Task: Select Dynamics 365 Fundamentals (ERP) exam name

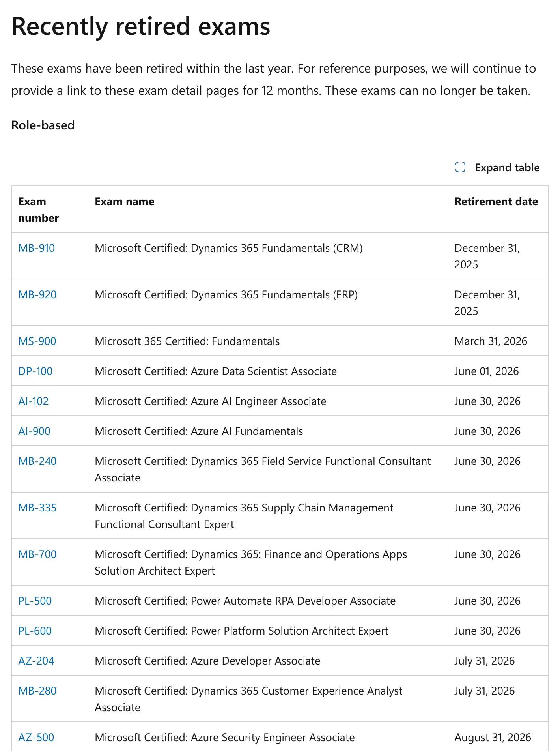Action: pos(226,295)
